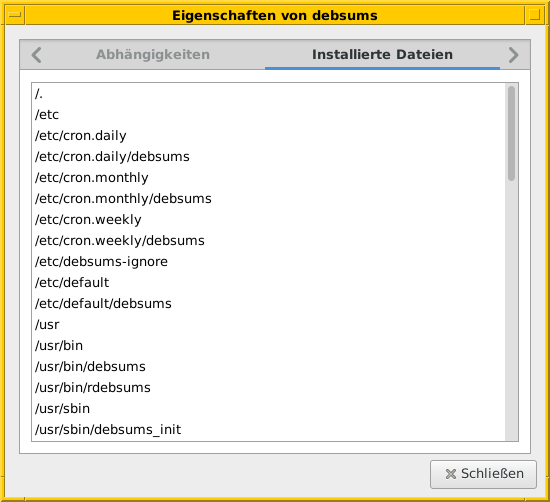
Task: Click the file list vertical scrollbar thumb
Action: (x=511, y=133)
